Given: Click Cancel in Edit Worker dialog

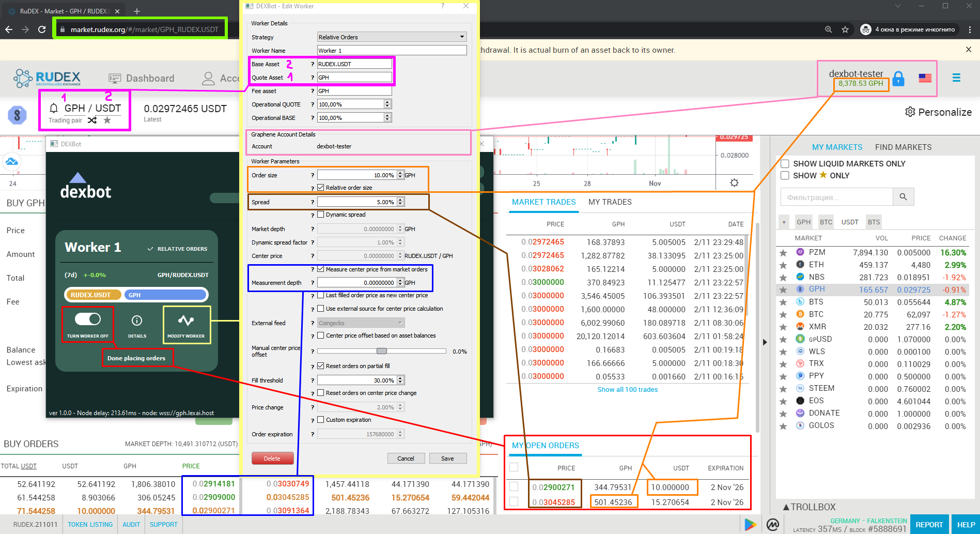Looking at the screenshot, I should click(x=406, y=459).
